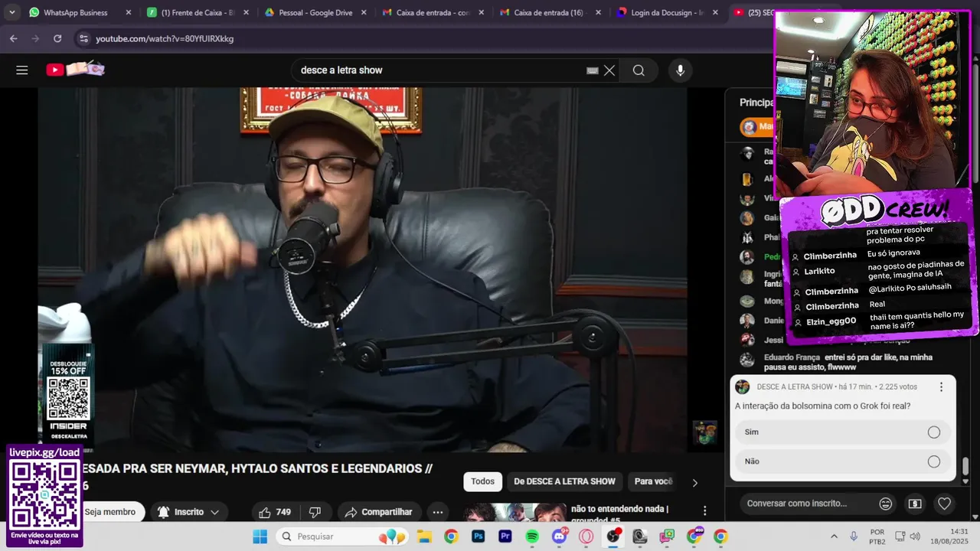Click the channel watermark in video corner
980x551 pixels.
(x=704, y=432)
